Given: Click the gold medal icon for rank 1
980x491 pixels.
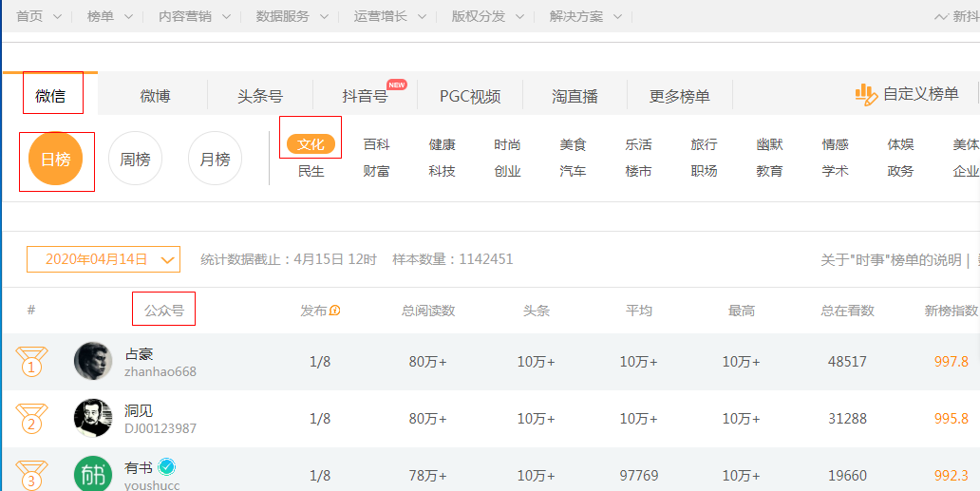Looking at the screenshot, I should click(31, 362).
